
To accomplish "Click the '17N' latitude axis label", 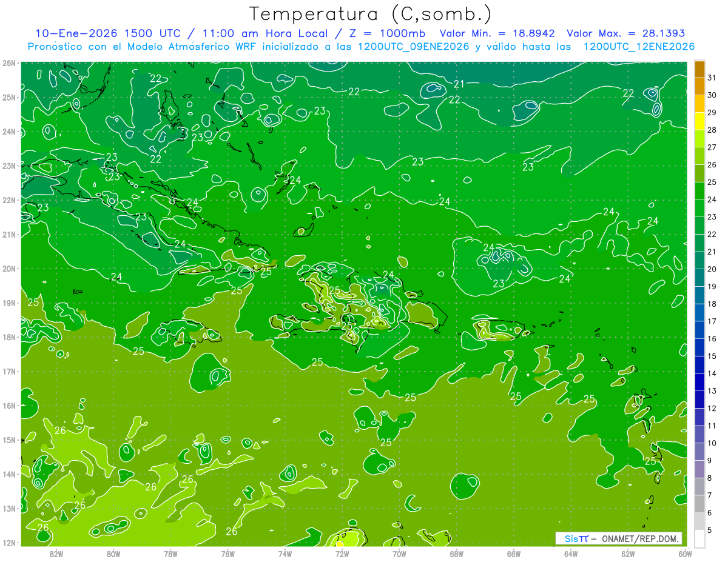I will [x=9, y=371].
